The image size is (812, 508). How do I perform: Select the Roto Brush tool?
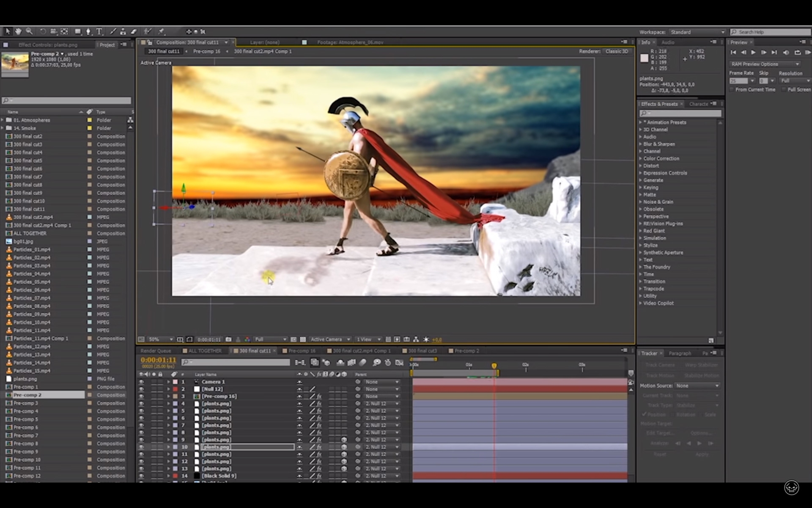pos(148,31)
